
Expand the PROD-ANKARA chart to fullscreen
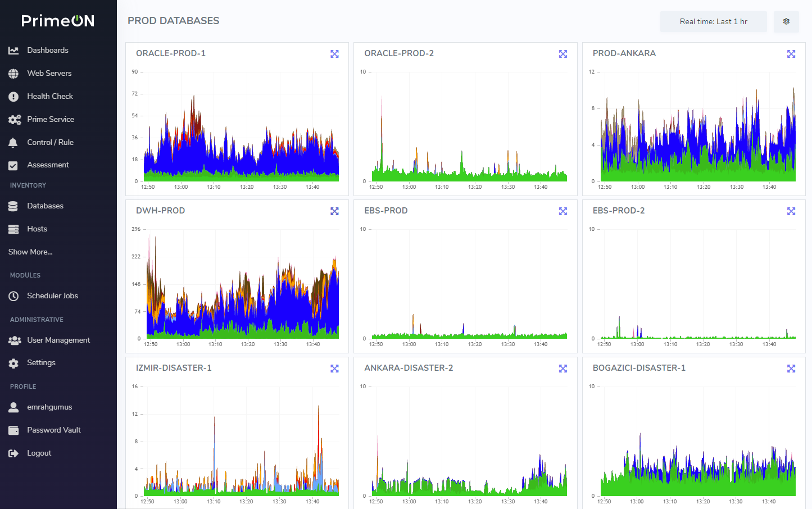coord(791,54)
